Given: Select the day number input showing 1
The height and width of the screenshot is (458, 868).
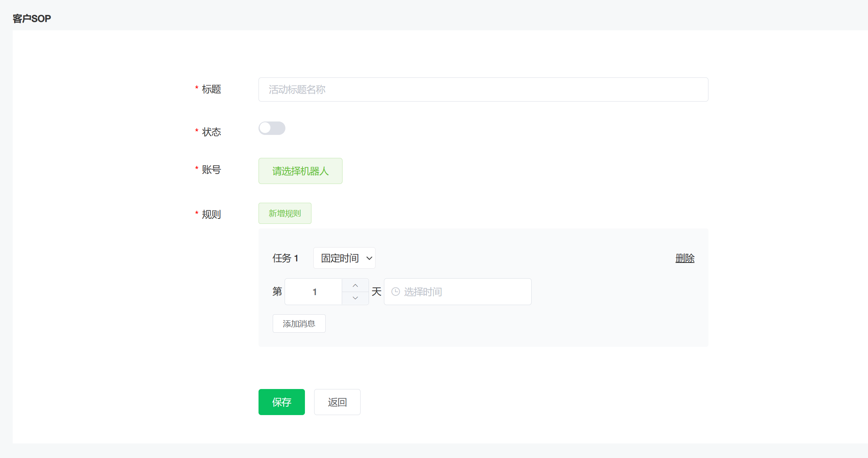Looking at the screenshot, I should pos(313,292).
